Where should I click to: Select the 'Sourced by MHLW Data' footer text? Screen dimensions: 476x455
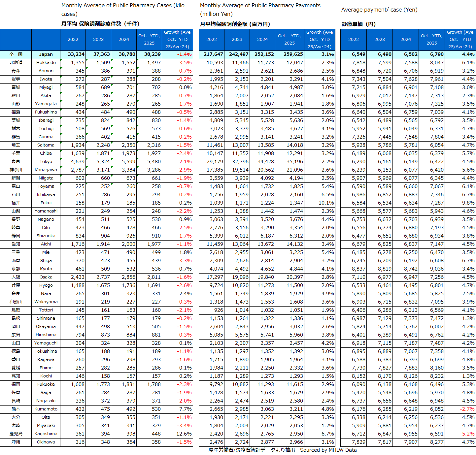(328, 450)
